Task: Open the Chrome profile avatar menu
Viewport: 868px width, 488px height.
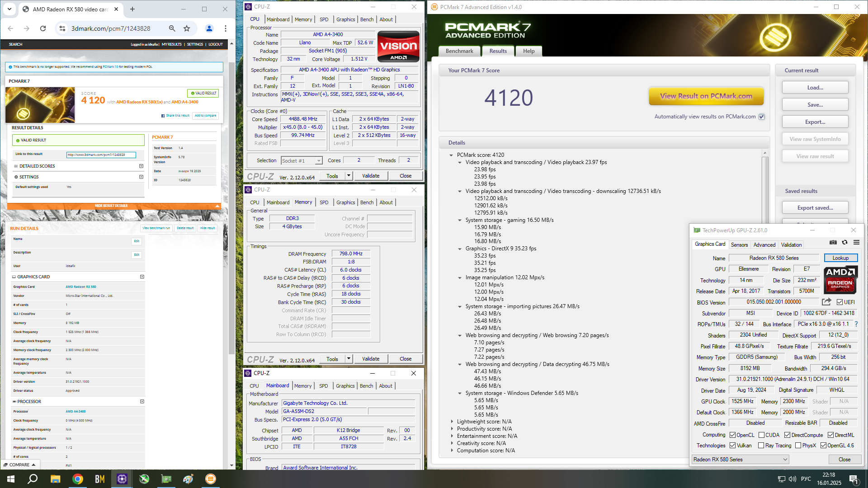Action: [x=209, y=28]
